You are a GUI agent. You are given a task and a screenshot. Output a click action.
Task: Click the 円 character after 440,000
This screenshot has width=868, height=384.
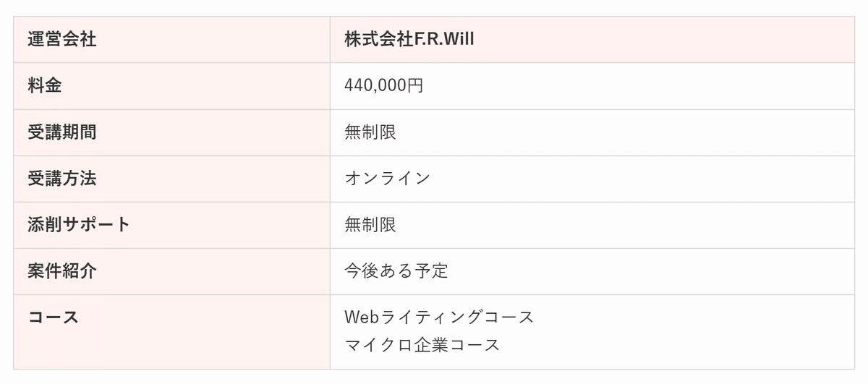[415, 86]
